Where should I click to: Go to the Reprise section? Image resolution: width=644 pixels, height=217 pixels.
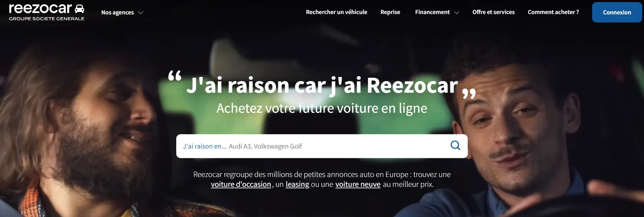[x=390, y=12]
